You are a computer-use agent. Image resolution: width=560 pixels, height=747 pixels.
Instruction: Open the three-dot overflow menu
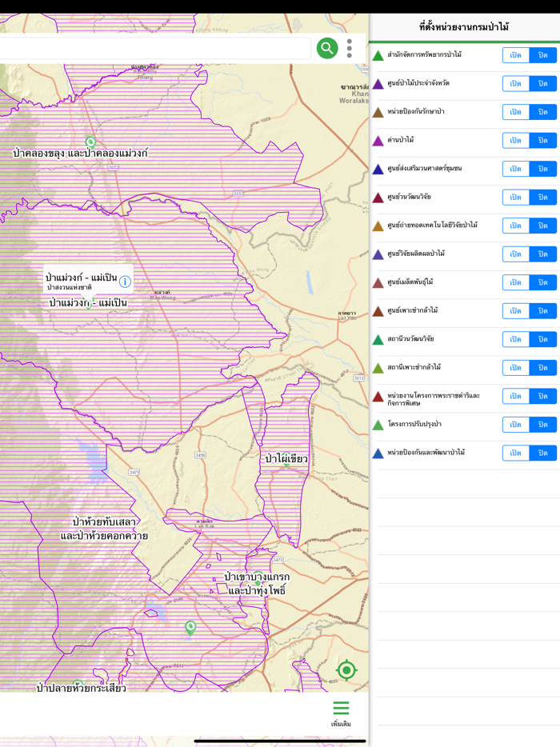click(349, 48)
